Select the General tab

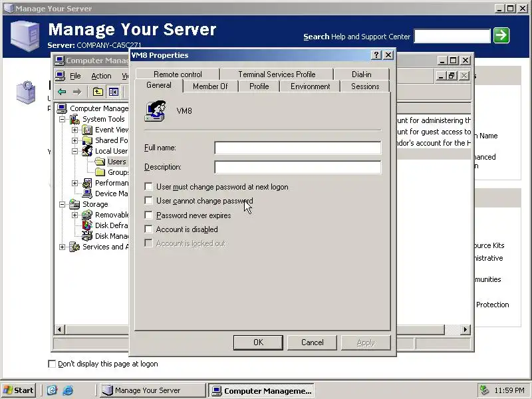(x=159, y=85)
